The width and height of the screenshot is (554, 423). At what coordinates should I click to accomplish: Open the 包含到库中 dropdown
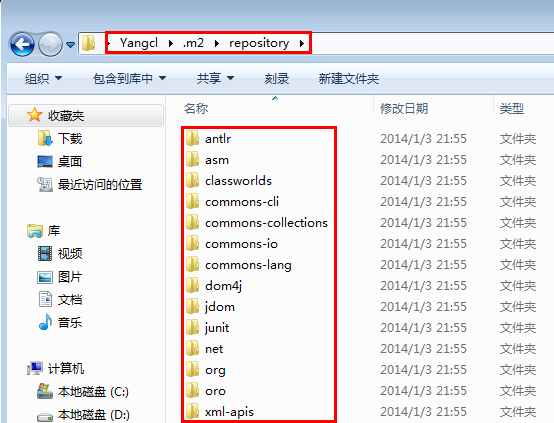pos(129,78)
